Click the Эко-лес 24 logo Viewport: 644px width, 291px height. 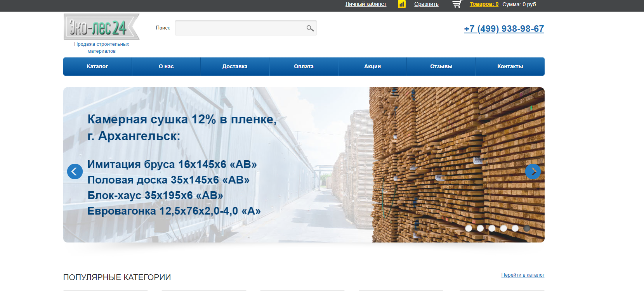pos(101,27)
